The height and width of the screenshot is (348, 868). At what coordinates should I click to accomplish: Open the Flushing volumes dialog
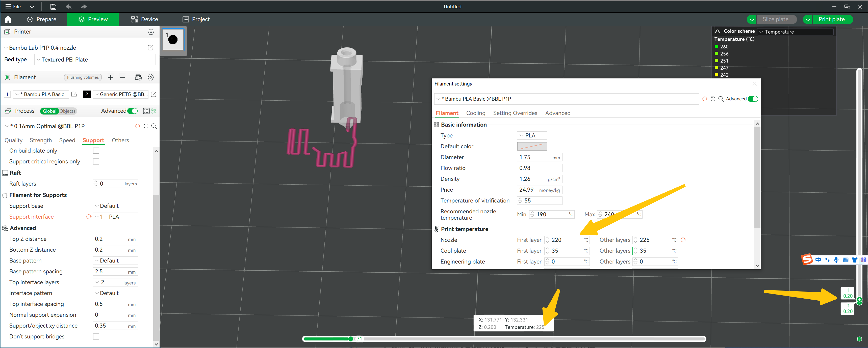[83, 77]
